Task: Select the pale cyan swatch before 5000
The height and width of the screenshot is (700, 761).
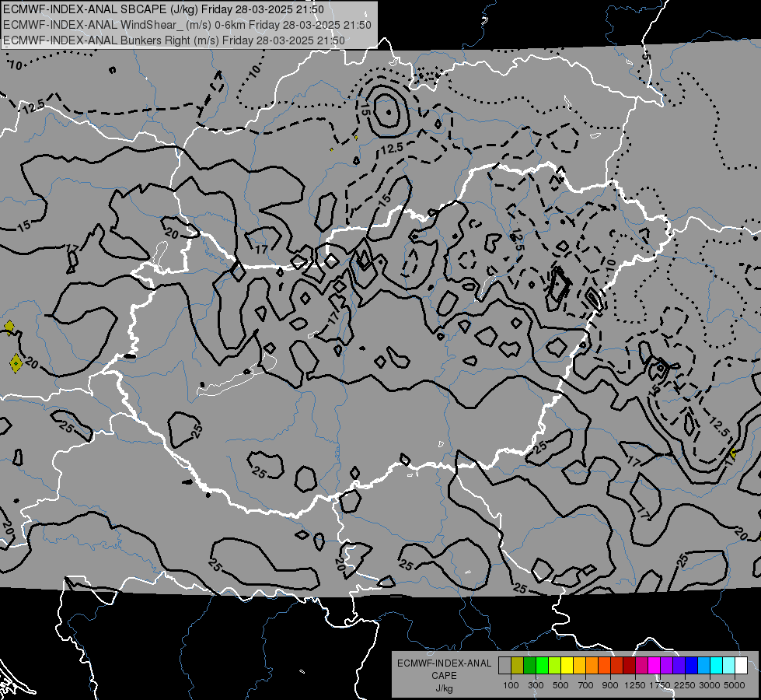Action: (x=729, y=666)
